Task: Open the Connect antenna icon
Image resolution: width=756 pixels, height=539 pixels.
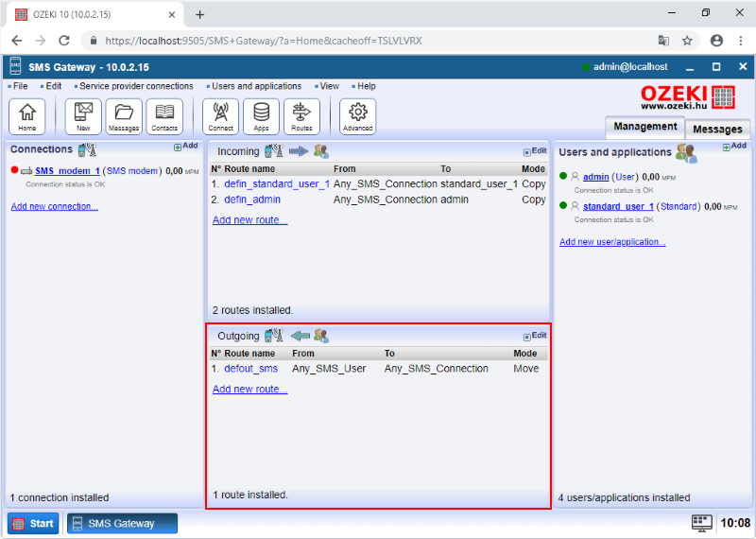Action: click(220, 116)
